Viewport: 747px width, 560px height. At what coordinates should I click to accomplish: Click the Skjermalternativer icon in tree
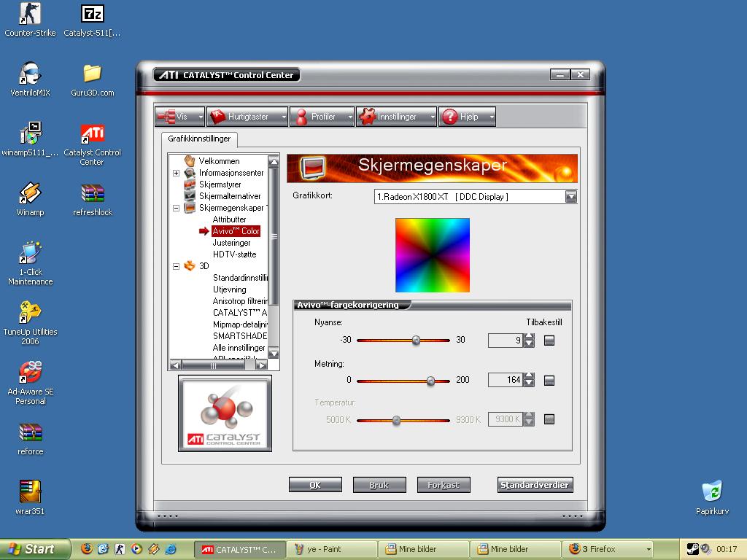tap(190, 195)
